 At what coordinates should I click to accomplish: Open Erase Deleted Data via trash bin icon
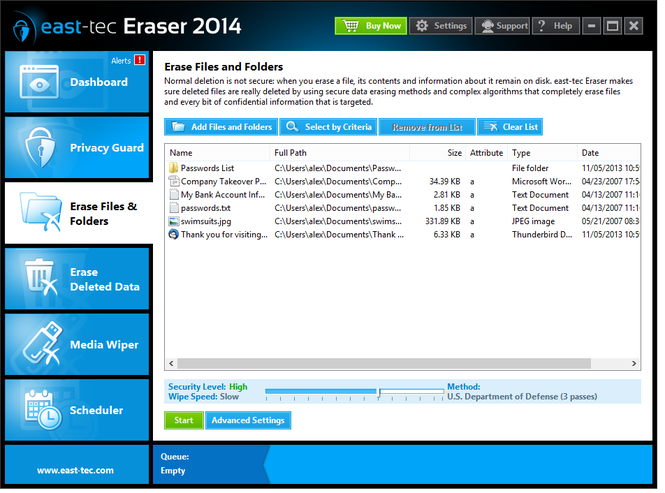[x=41, y=277]
